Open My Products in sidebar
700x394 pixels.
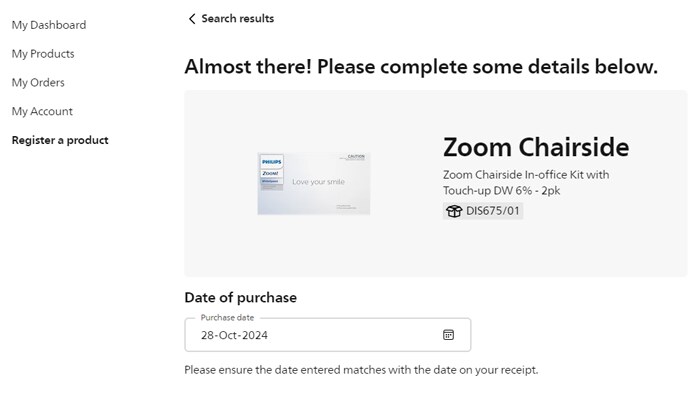(x=43, y=54)
